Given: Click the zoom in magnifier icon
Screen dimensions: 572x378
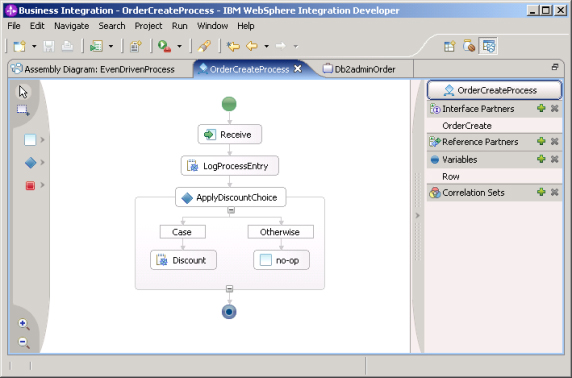Looking at the screenshot, I should 24,324.
